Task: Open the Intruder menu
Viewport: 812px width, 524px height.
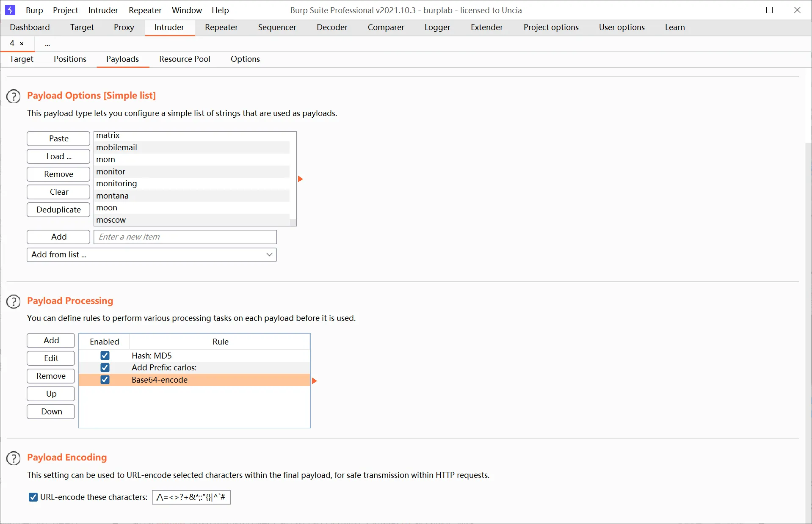Action: coord(103,10)
